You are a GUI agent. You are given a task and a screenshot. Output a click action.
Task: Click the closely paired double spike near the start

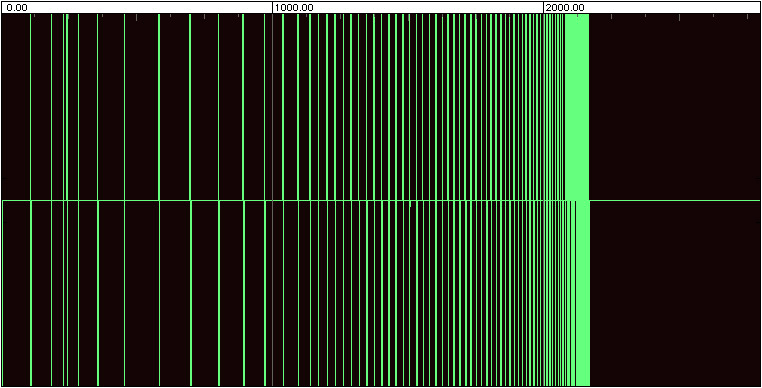(x=66, y=199)
